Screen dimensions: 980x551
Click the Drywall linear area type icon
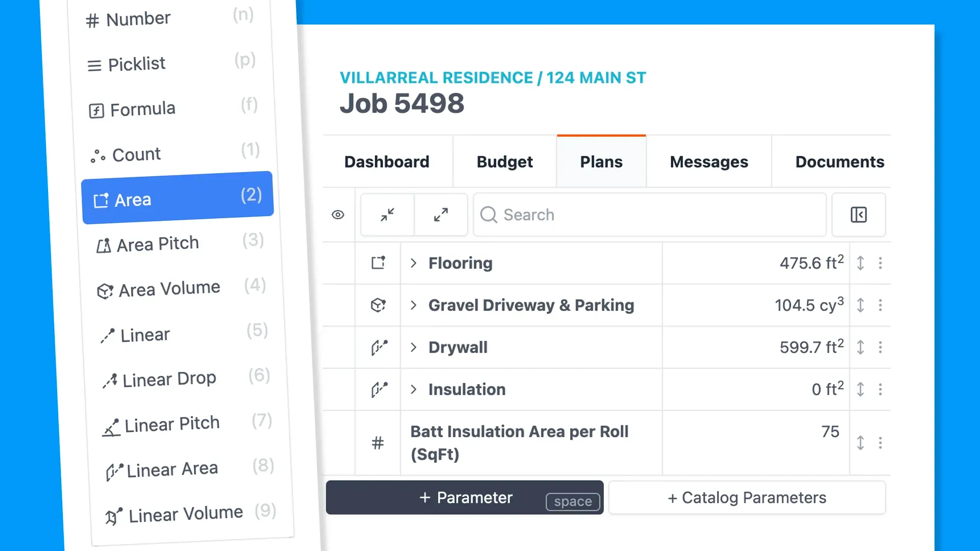tap(378, 347)
